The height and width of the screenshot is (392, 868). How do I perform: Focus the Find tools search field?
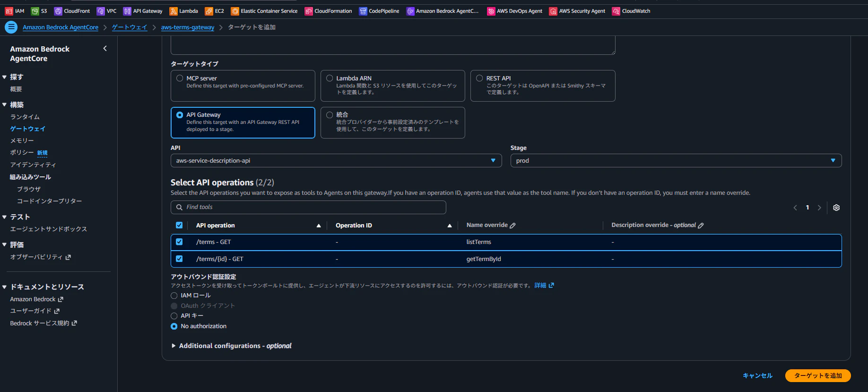click(308, 207)
